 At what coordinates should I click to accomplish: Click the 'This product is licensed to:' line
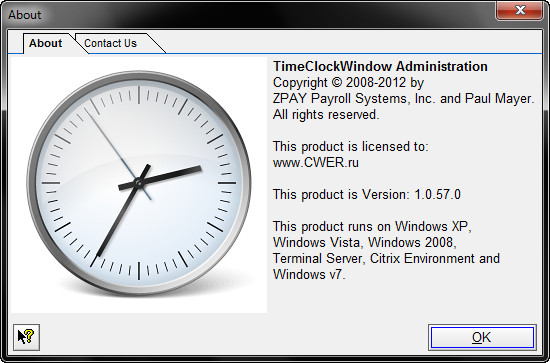pos(350,146)
